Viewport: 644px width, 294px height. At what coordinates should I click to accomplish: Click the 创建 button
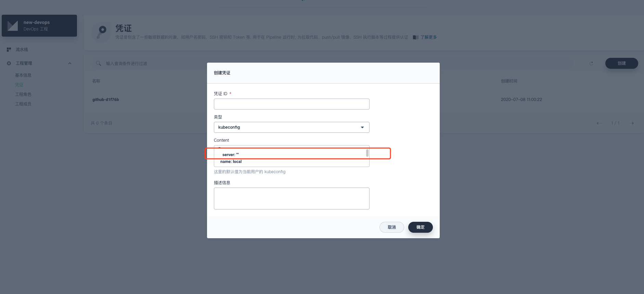pyautogui.click(x=621, y=63)
